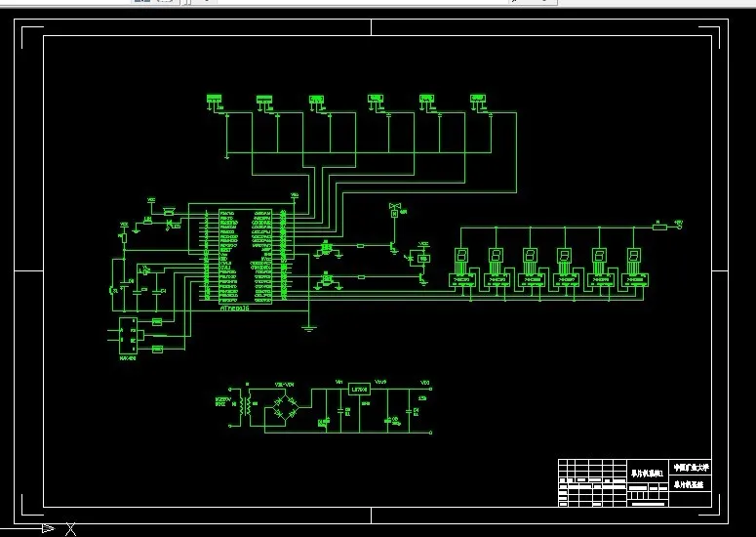Pick the crystal oscillator Y1 symbol
756x537 pixels.
[143, 271]
